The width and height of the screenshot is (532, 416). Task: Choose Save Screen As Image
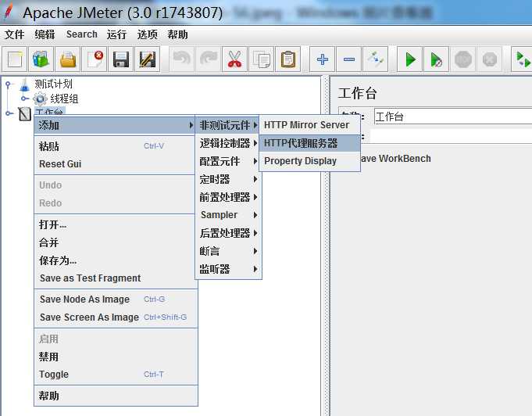click(x=115, y=317)
